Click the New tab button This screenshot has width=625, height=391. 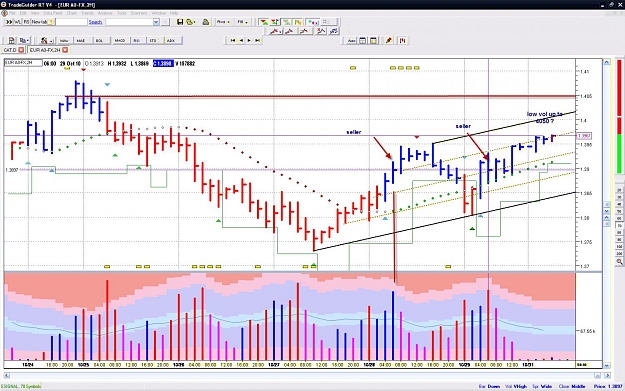[43, 22]
